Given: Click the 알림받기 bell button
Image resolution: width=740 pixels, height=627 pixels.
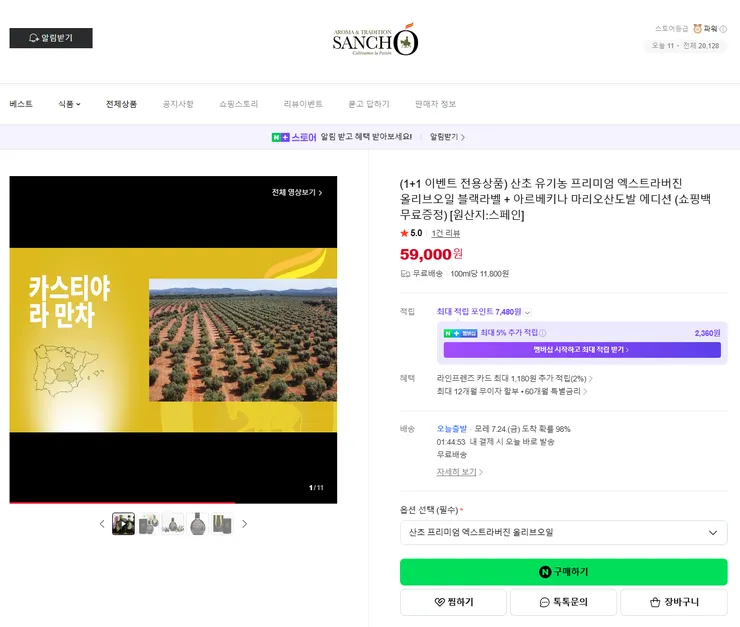Looking at the screenshot, I should pos(51,38).
